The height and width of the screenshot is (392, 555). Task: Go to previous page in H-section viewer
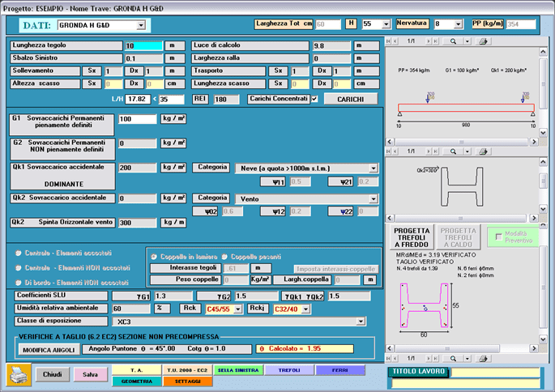[x=395, y=151]
